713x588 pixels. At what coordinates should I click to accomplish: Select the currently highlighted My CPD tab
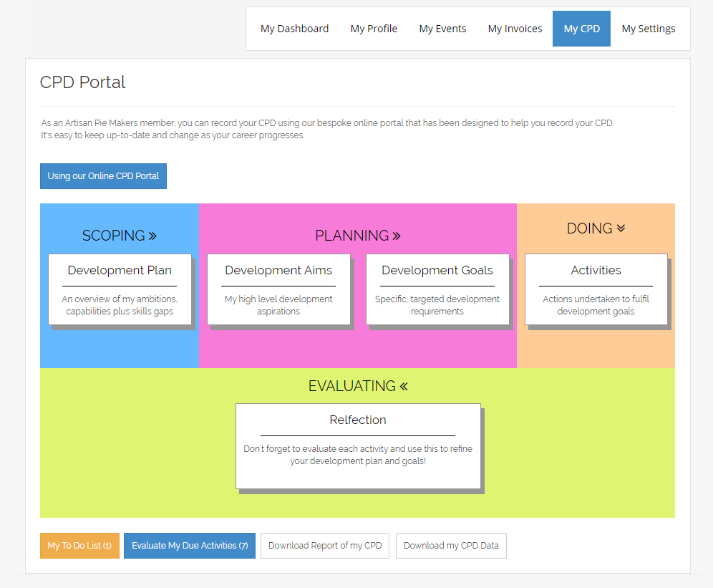(581, 29)
